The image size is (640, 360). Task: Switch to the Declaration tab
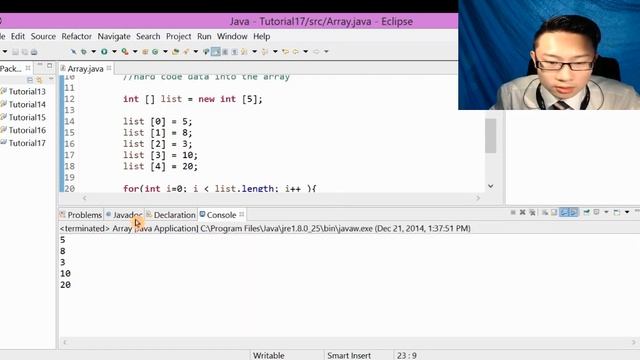click(x=171, y=215)
